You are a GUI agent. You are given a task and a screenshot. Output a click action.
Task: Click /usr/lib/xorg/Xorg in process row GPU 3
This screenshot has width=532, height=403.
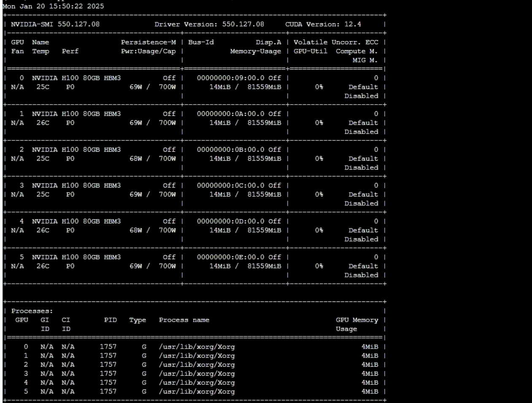point(197,374)
